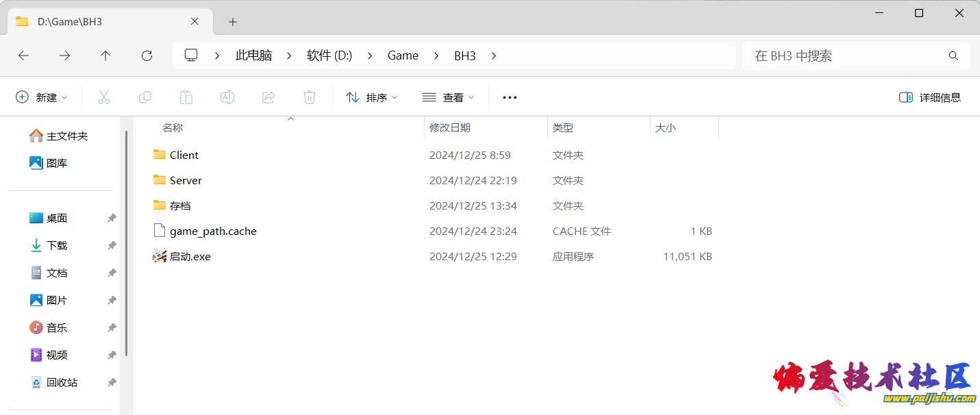
Task: Unpin 桌面 using its pin icon
Action: click(112, 218)
